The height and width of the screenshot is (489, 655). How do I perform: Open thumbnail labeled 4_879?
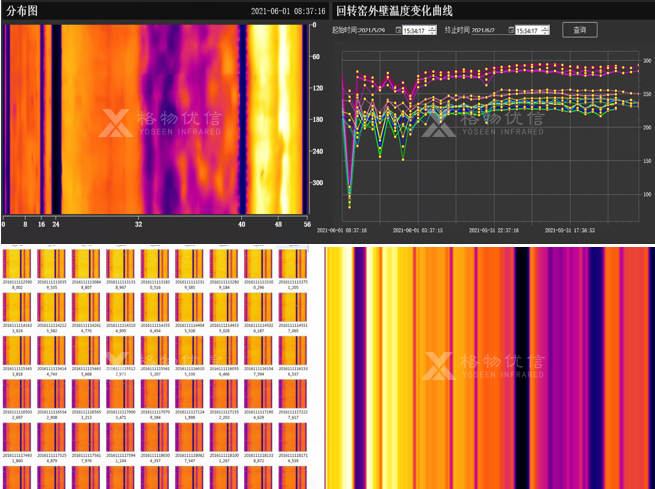[51, 438]
